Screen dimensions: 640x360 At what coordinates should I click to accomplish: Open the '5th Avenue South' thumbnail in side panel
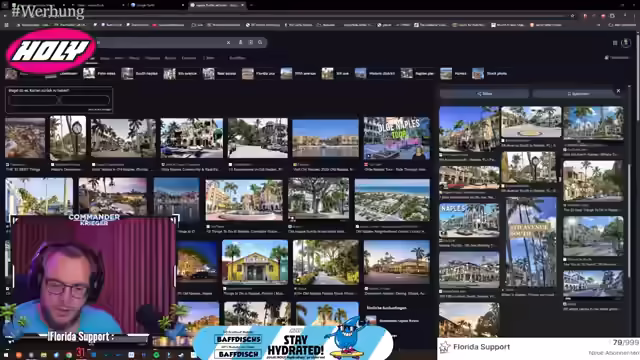(531, 242)
